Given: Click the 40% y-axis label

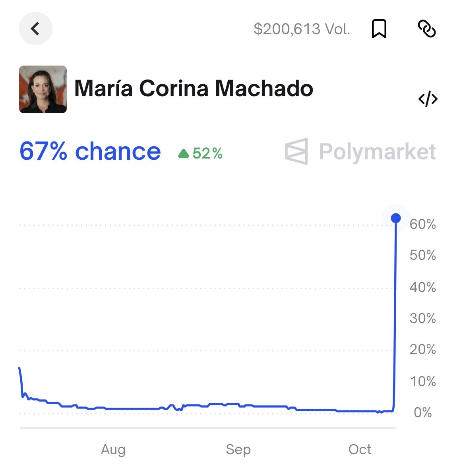Looking at the screenshot, I should [x=422, y=287].
